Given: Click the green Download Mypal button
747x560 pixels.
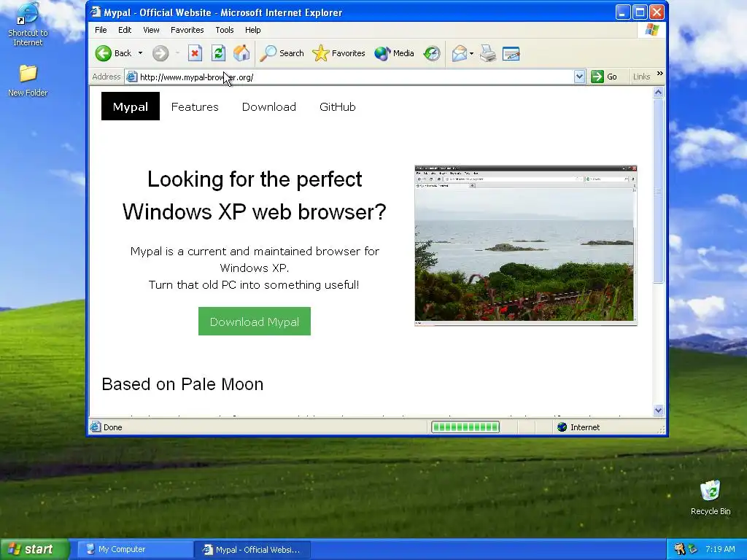Looking at the screenshot, I should (x=255, y=322).
